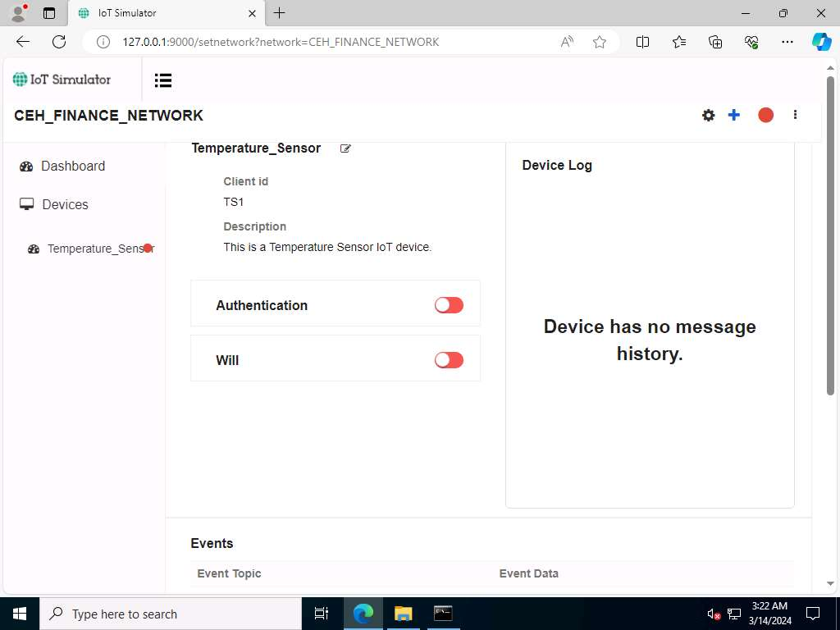This screenshot has height=630, width=840.
Task: Edit the Temperature_Sensor device name icon
Action: [345, 148]
